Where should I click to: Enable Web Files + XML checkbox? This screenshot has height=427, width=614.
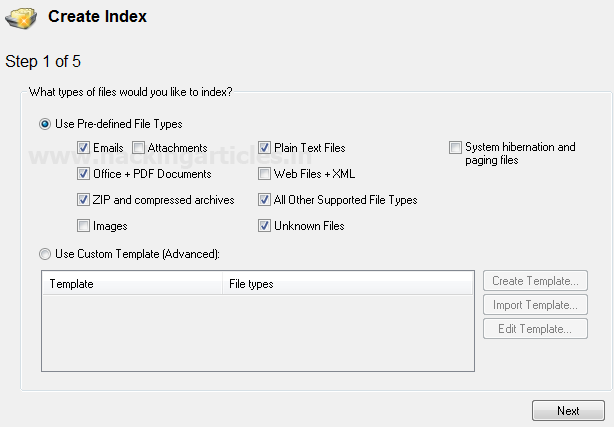(x=265, y=174)
